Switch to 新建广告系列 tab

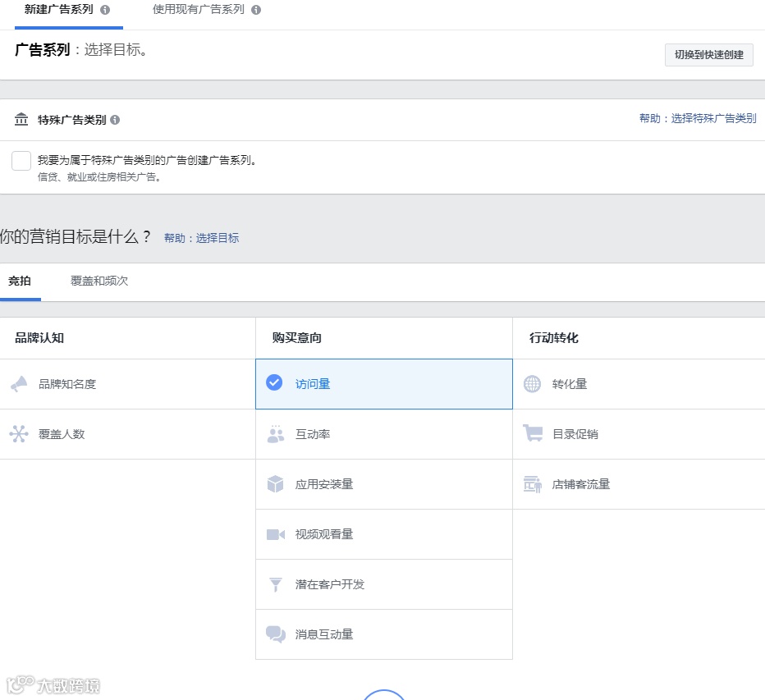pyautogui.click(x=58, y=9)
